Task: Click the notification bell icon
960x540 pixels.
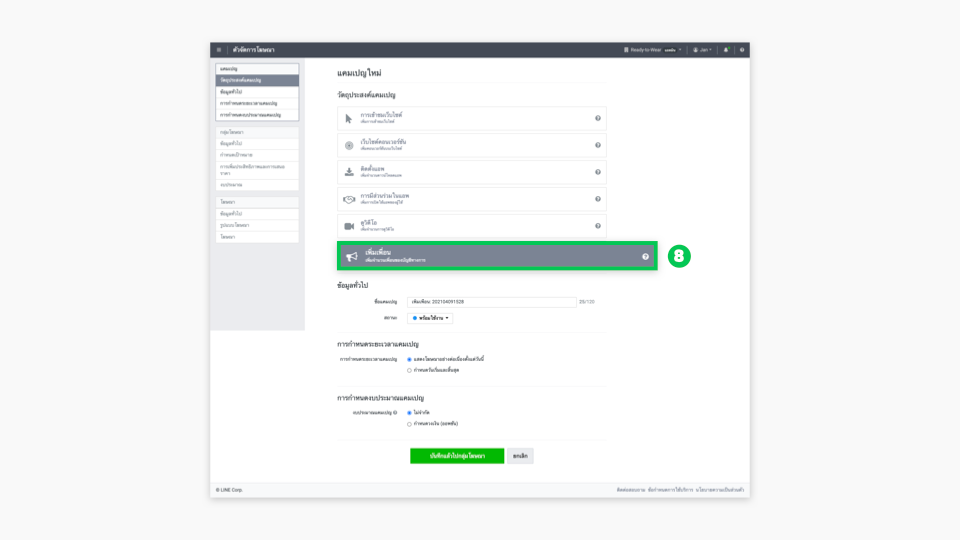Action: pos(726,50)
